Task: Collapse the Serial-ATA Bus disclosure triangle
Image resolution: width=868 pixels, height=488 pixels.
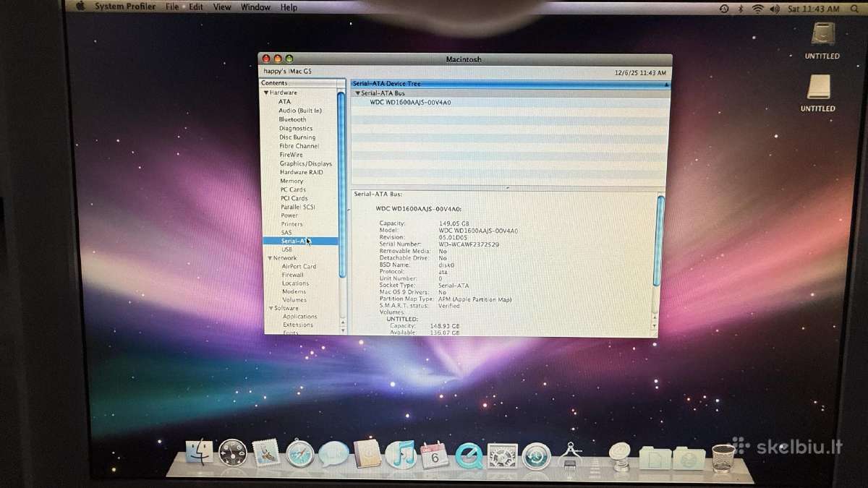Action: (357, 93)
